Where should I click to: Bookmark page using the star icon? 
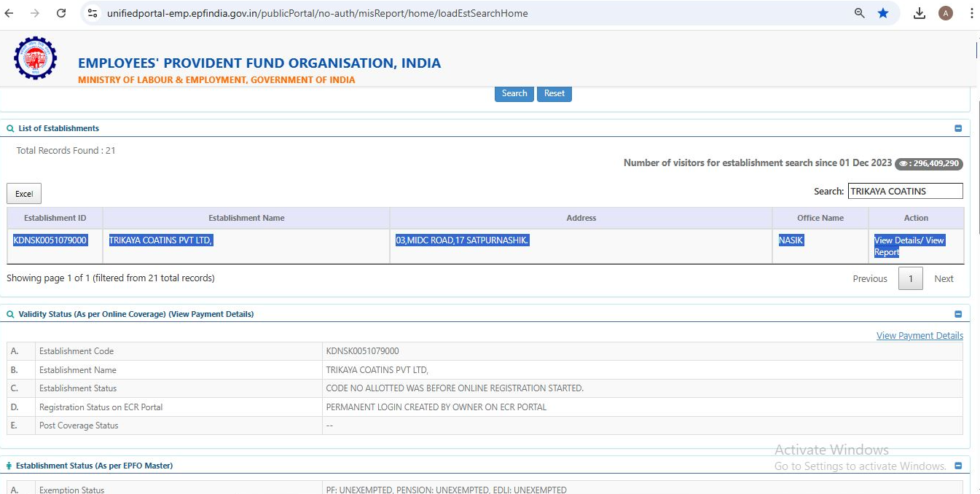click(x=883, y=13)
